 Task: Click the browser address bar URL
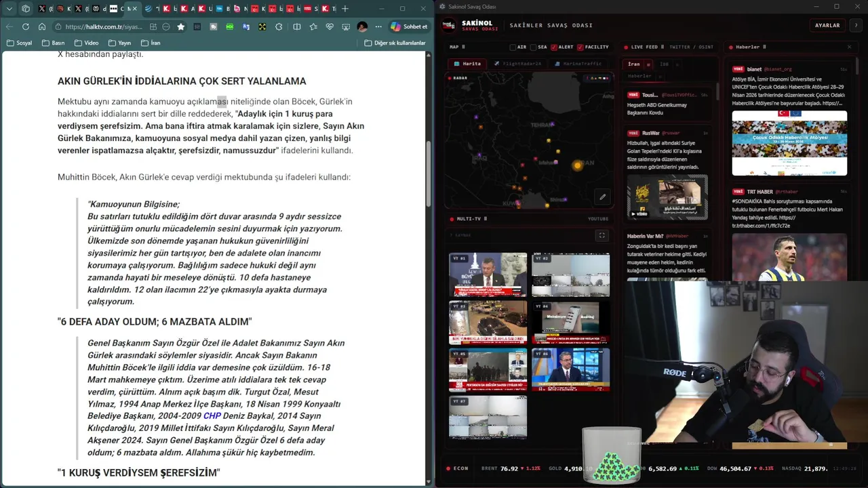pyautogui.click(x=104, y=26)
